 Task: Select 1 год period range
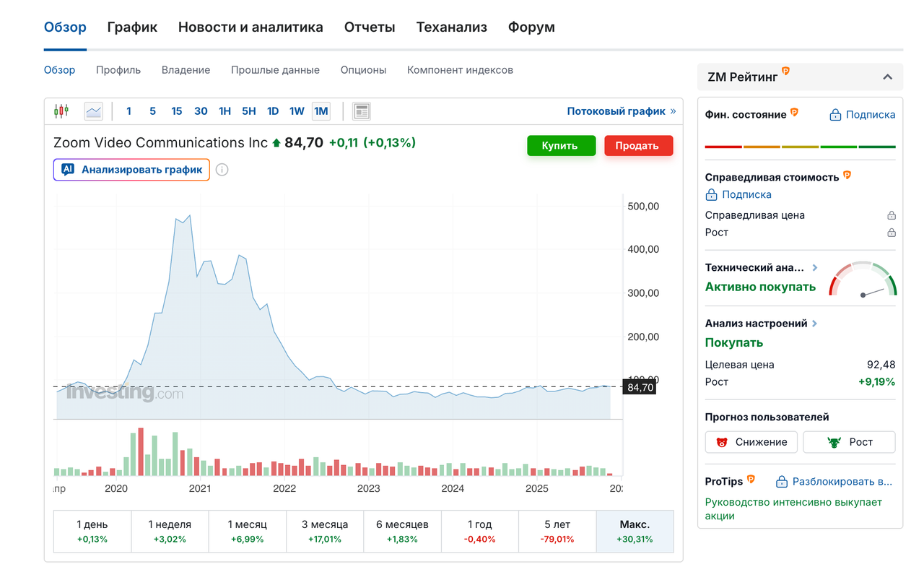(x=480, y=532)
